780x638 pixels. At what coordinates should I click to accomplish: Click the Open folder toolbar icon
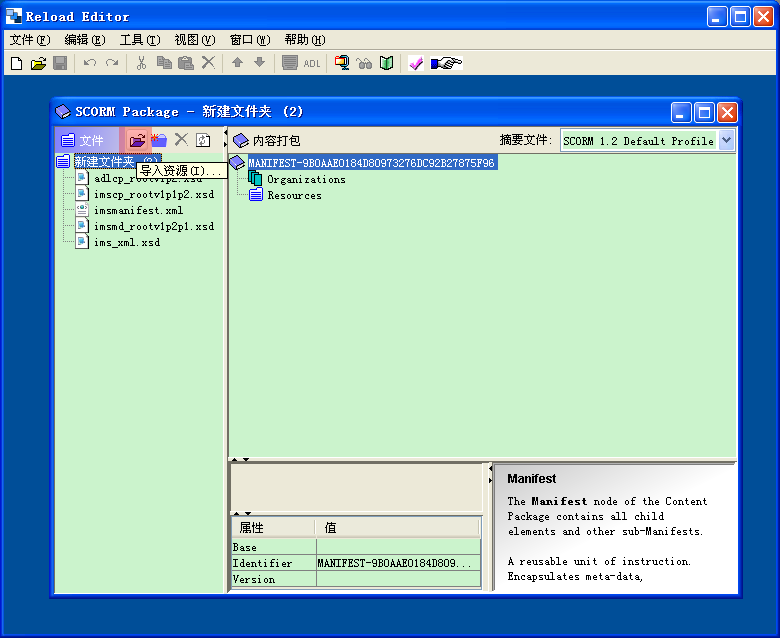point(38,63)
